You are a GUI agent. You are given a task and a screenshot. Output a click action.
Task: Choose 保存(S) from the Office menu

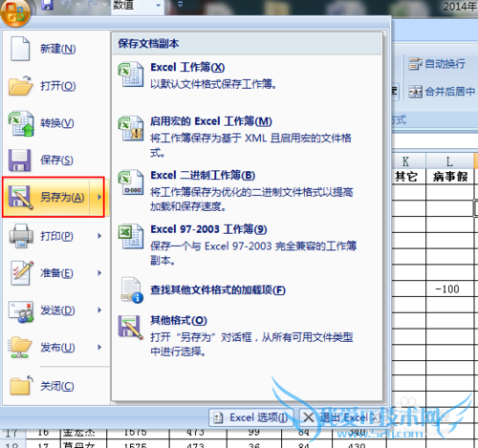(x=56, y=160)
